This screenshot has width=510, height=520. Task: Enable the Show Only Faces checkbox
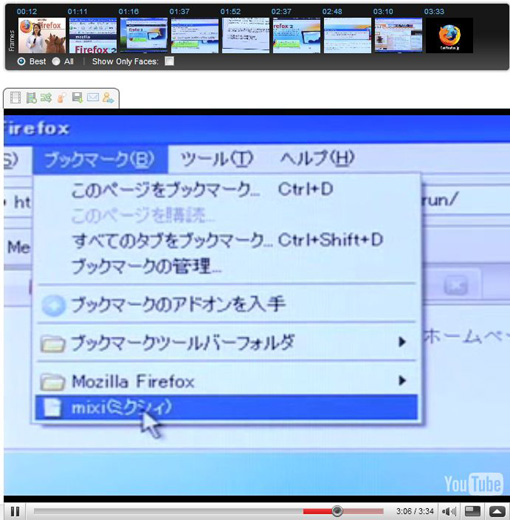(169, 61)
